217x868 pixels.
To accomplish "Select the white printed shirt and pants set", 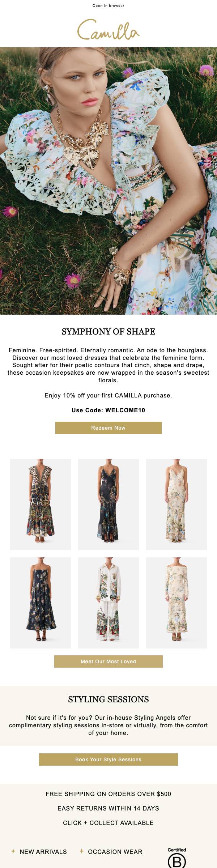I will coord(109,603).
